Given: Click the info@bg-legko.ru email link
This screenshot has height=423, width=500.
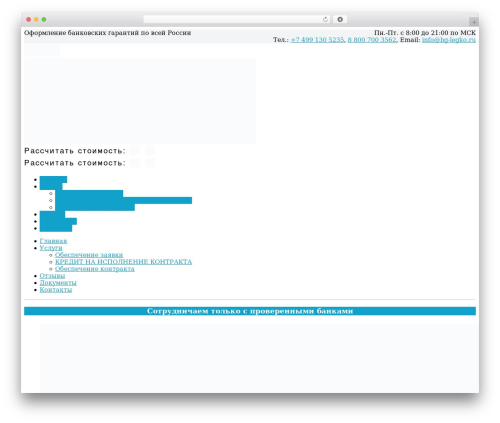Looking at the screenshot, I should point(449,40).
